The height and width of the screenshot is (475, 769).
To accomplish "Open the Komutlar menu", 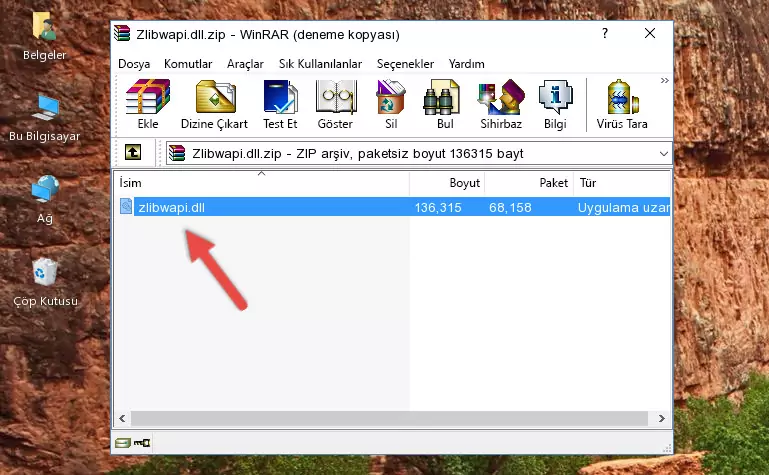I will (188, 64).
